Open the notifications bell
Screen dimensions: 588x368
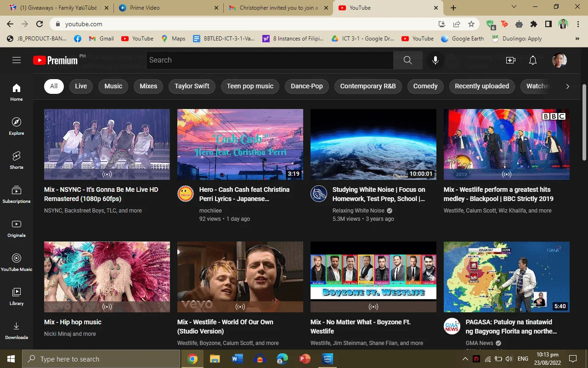click(x=533, y=60)
